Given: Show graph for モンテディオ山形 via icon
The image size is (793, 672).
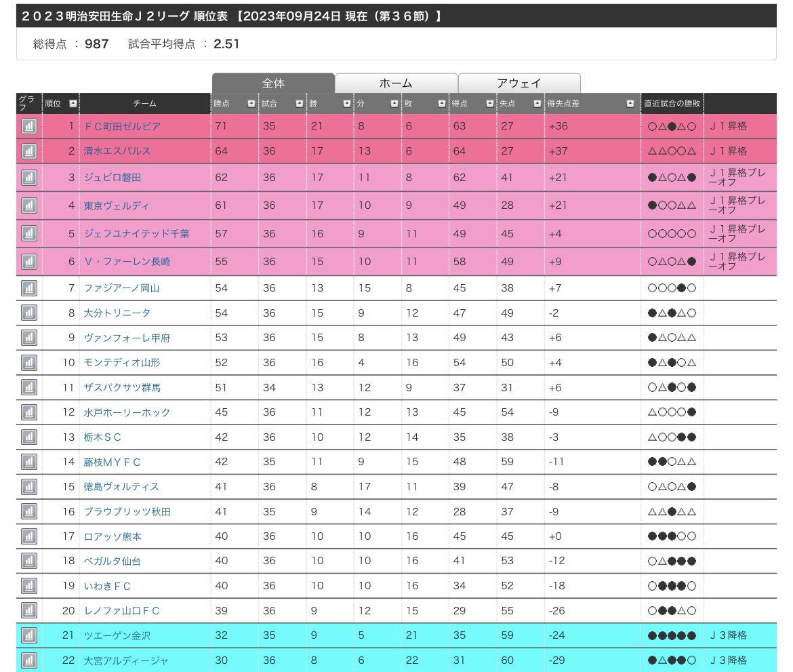Looking at the screenshot, I should tap(28, 363).
